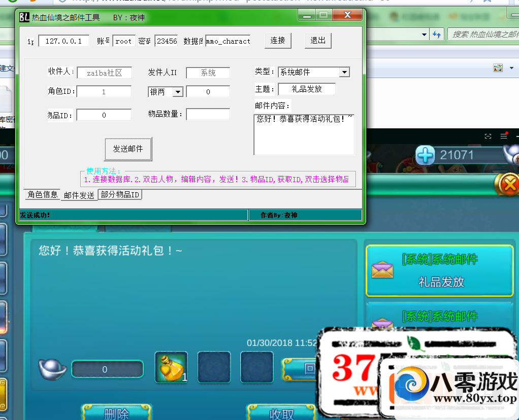This screenshot has height=420, width=519.
Task: Click the 发件人 sender field 系统
Action: point(208,73)
